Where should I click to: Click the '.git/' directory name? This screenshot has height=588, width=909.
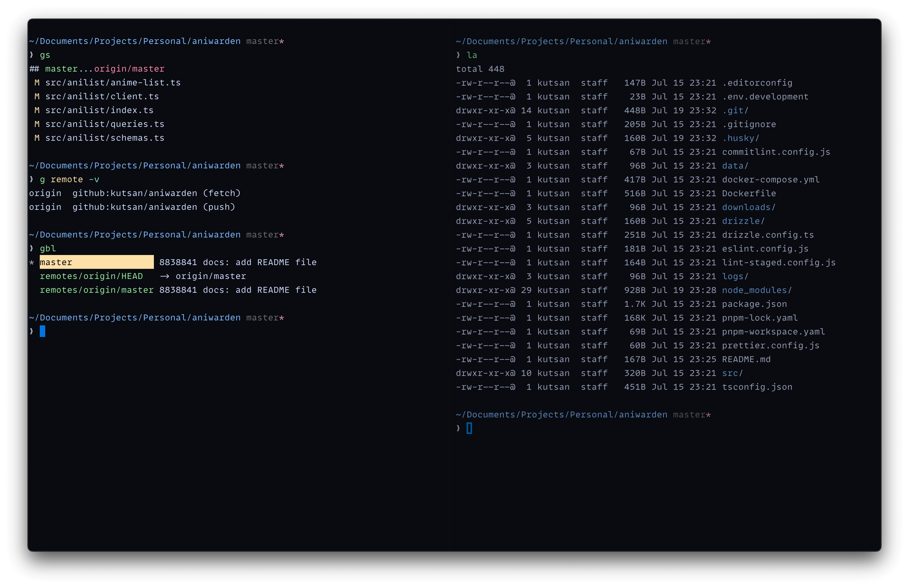735,110
